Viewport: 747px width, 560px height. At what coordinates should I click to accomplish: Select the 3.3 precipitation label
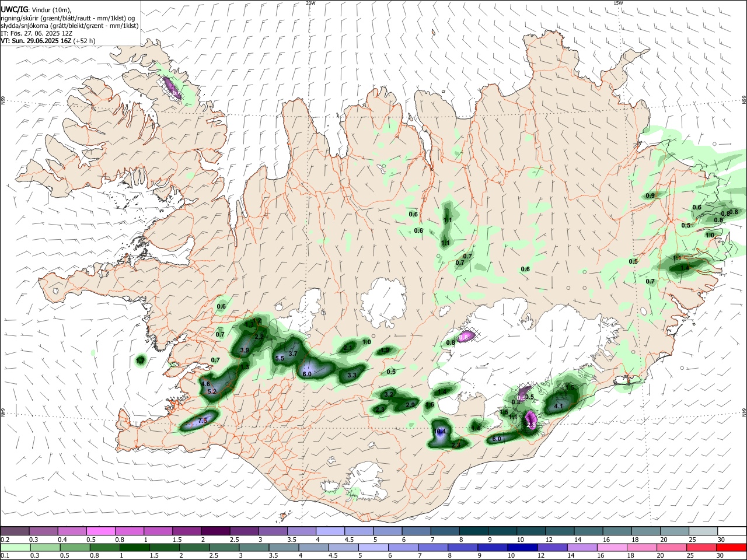coord(352,376)
